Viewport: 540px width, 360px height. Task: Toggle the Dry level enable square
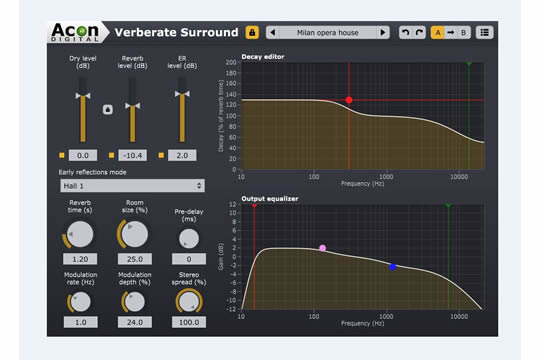point(62,155)
